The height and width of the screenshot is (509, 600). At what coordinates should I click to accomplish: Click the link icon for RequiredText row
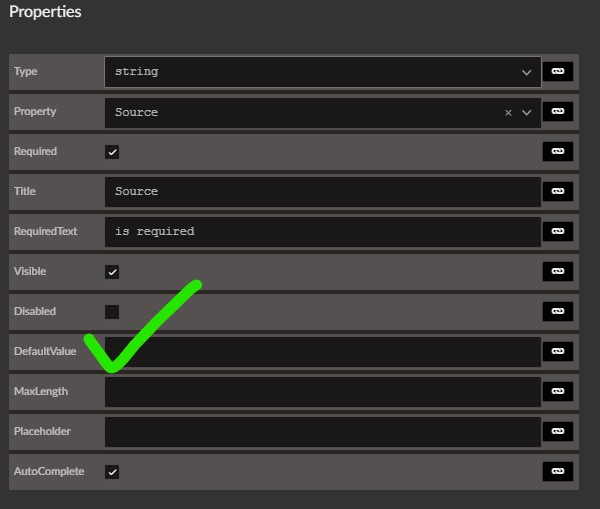tap(558, 232)
